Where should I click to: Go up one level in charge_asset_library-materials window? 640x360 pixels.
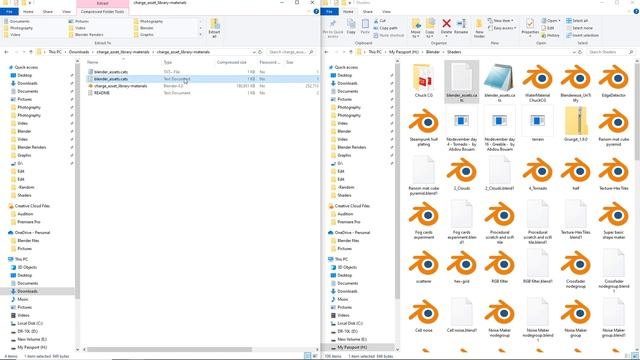pos(31,52)
